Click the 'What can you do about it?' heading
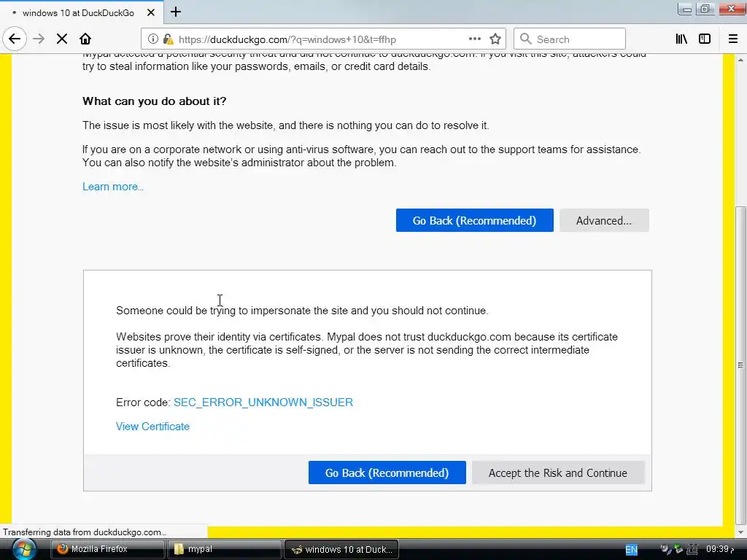Screen dimensions: 747x560 click(x=155, y=101)
